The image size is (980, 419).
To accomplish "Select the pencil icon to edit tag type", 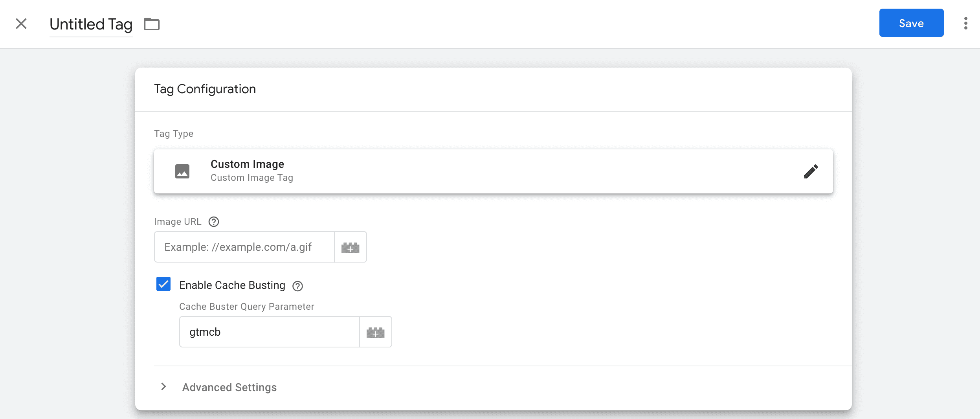I will [x=811, y=171].
